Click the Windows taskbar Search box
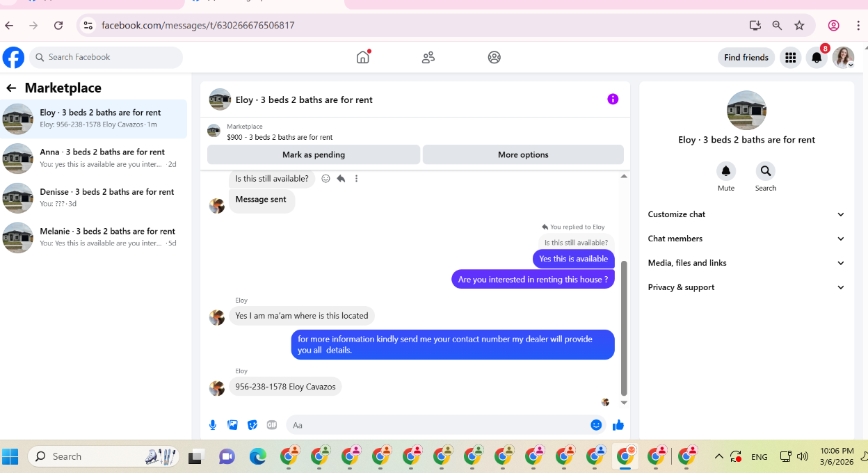This screenshot has width=868, height=473. coord(104,457)
